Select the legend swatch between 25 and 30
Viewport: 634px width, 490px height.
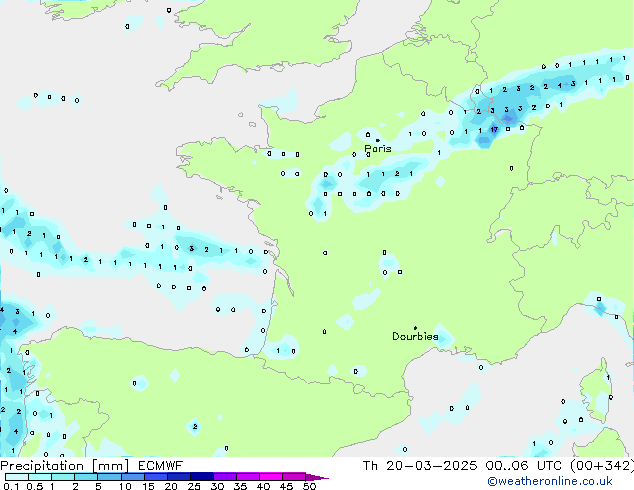click(201, 477)
